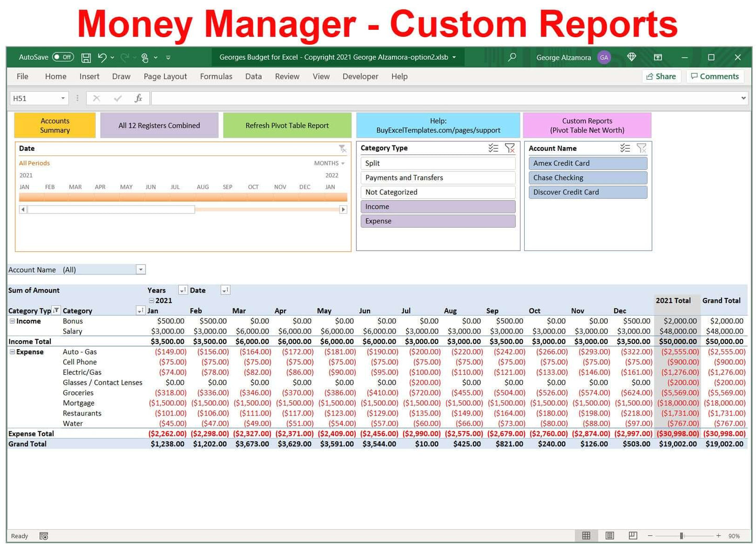Click the Save icon in title bar
The height and width of the screenshot is (547, 756).
(x=86, y=58)
